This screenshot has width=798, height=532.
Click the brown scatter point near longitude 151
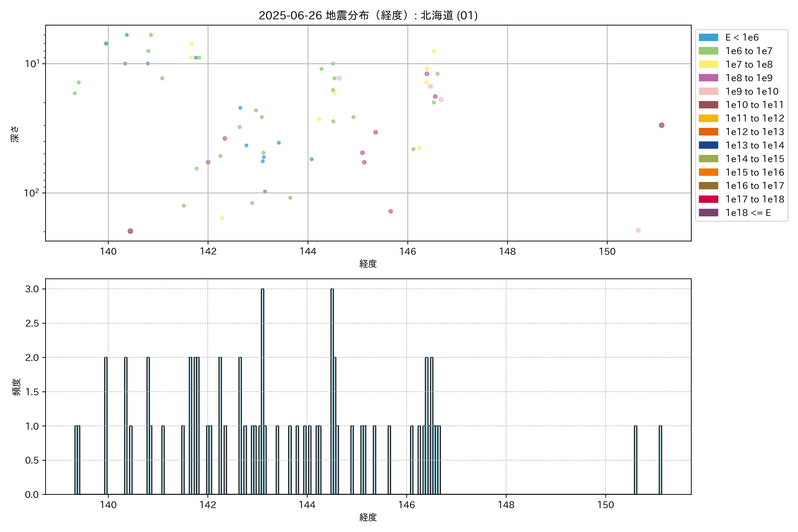tap(661, 125)
